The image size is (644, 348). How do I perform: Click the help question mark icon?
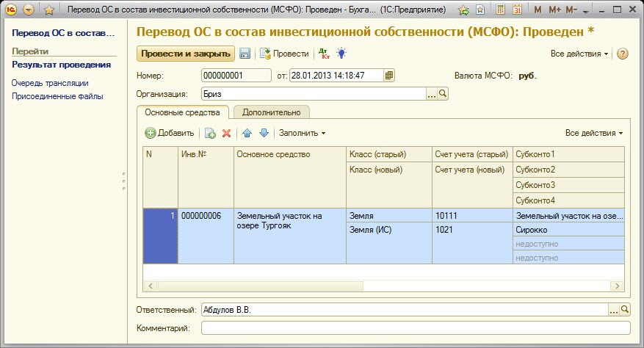pyautogui.click(x=623, y=54)
